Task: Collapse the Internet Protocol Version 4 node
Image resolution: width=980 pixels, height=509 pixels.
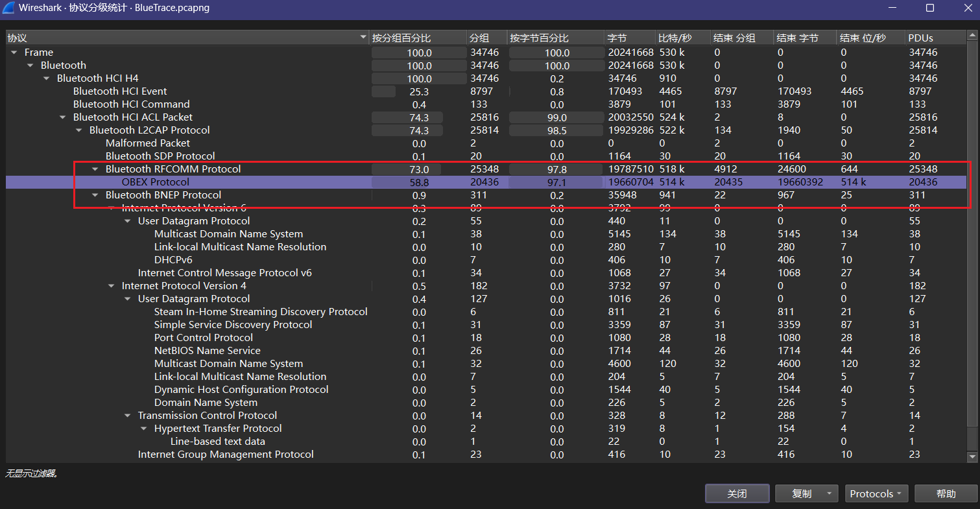Action: (112, 286)
